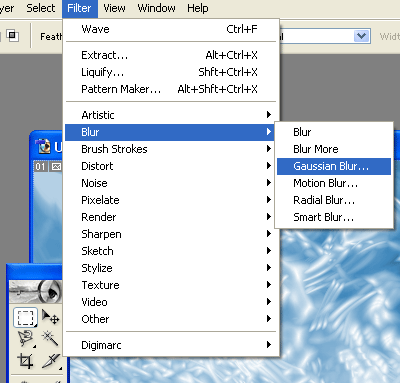Select the Crop tool

pyautogui.click(x=25, y=361)
